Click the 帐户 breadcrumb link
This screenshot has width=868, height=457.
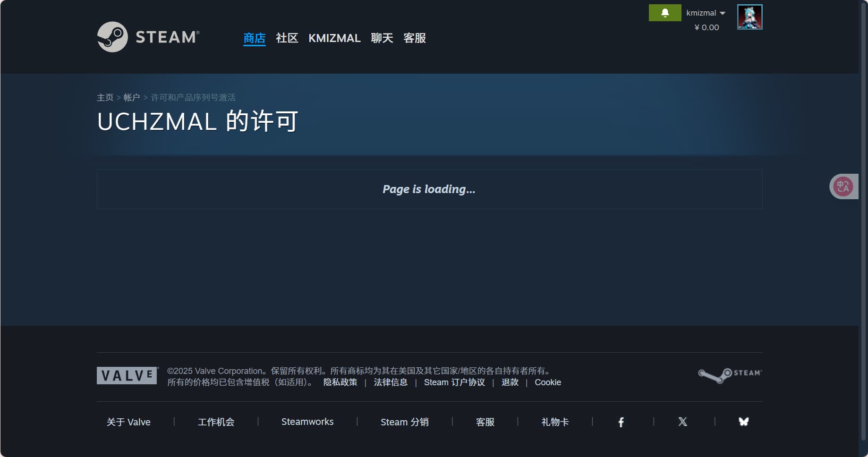[131, 97]
